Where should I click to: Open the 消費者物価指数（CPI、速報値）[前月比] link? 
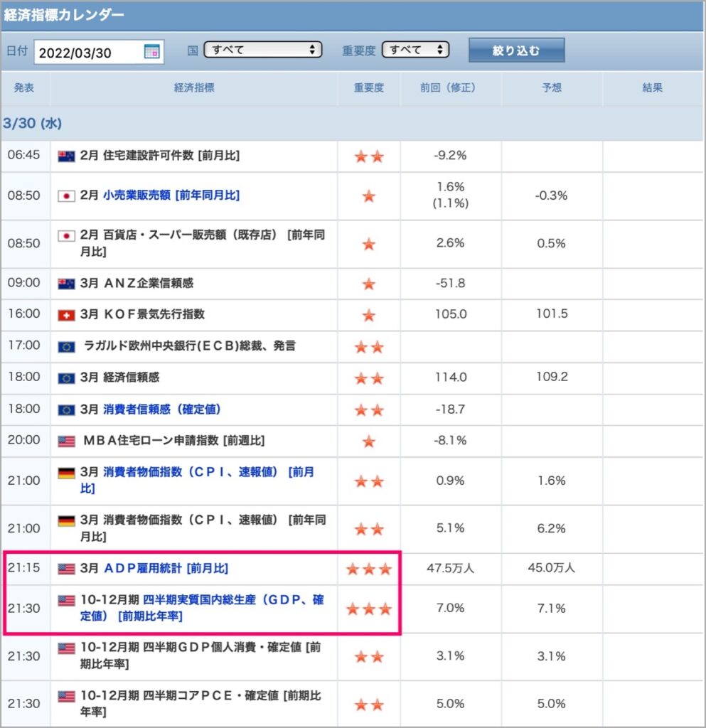(197, 480)
